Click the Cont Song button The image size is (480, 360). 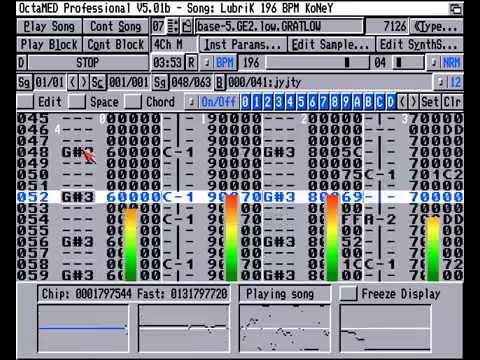(x=115, y=26)
